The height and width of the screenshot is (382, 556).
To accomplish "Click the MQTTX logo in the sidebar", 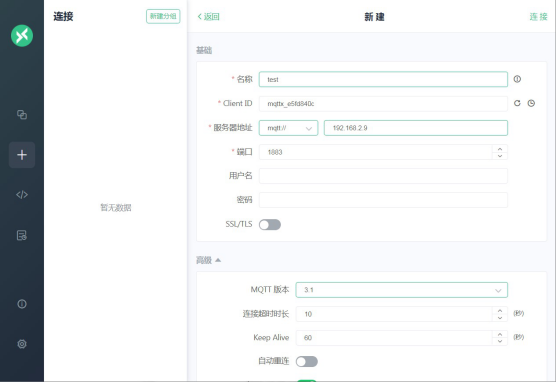I will pos(22,35).
